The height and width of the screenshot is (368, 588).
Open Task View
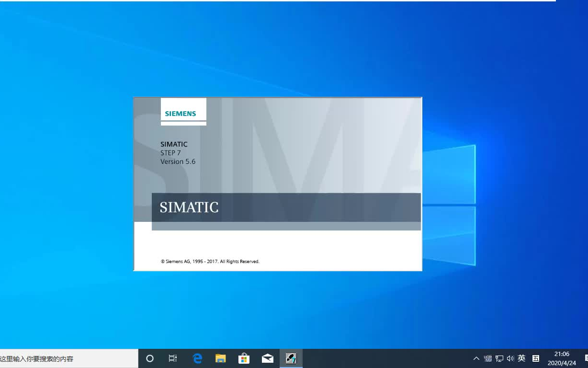(x=173, y=358)
